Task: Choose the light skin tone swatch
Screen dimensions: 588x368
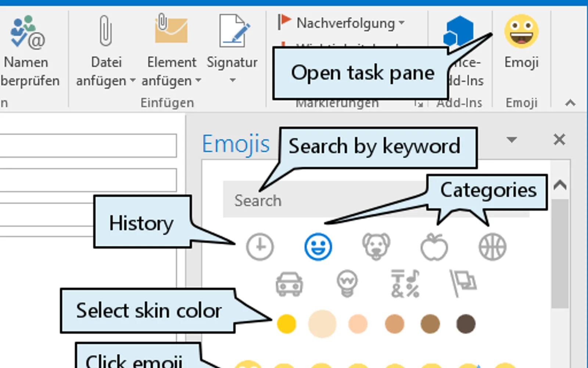Action: tap(322, 324)
